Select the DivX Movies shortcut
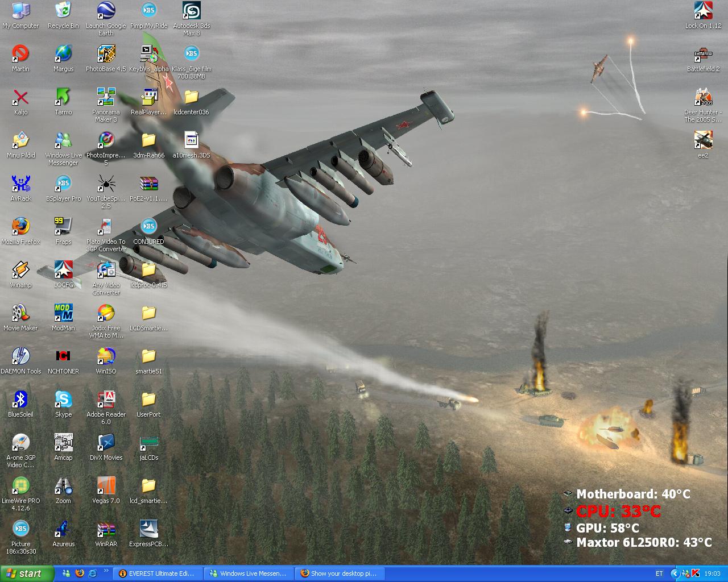 106,447
